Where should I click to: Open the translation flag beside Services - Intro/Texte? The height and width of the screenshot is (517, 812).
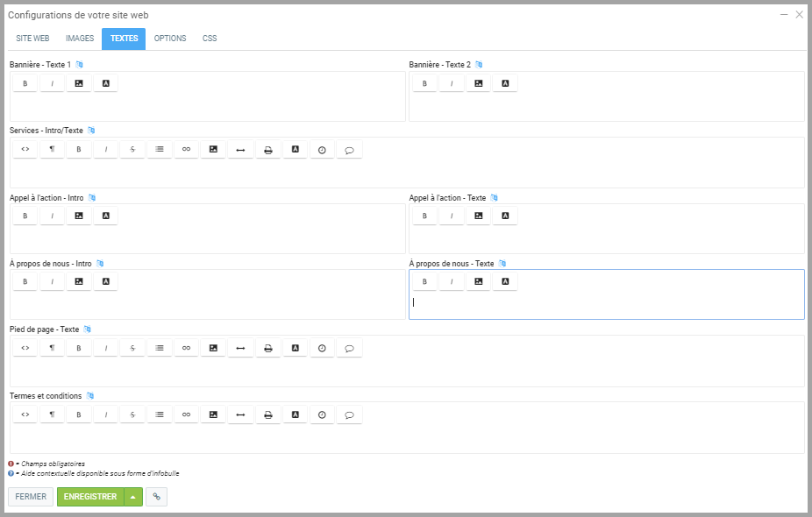point(91,131)
